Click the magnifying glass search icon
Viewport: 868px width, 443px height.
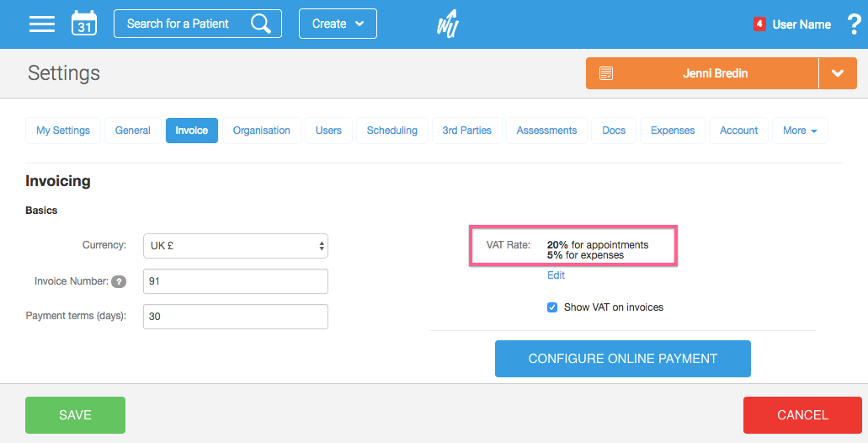261,24
